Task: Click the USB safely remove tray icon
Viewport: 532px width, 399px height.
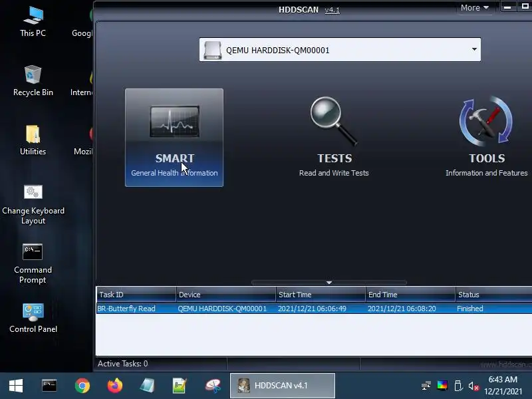Action: 458,386
